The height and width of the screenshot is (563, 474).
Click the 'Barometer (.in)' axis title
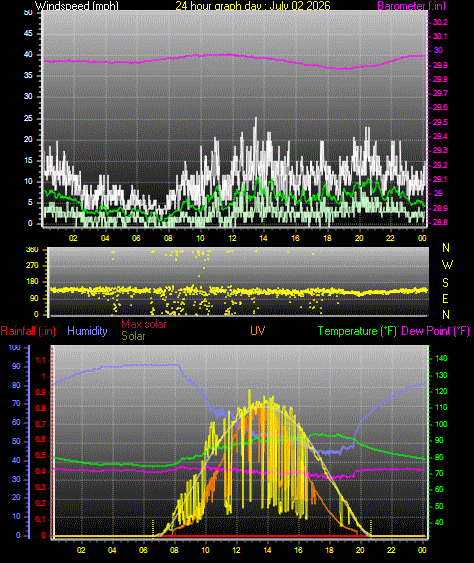411,5
